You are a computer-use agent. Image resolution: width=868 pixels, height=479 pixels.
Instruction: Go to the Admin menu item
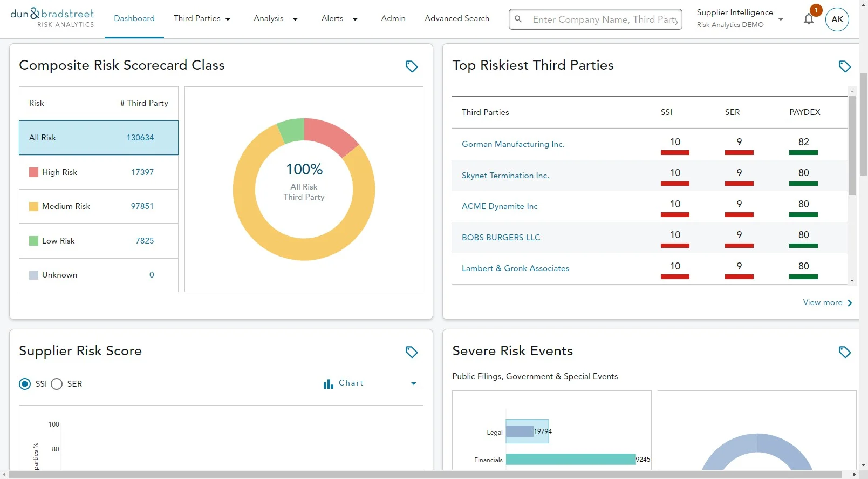tap(393, 18)
